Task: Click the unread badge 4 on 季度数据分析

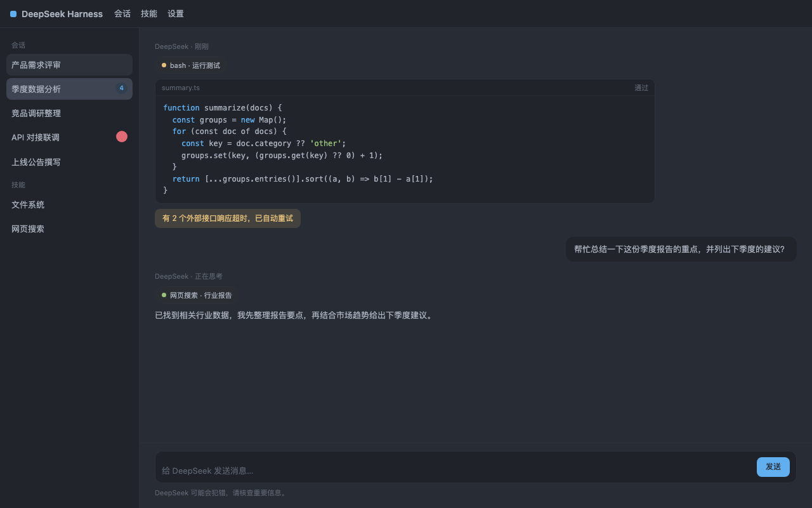Action: 121,88
